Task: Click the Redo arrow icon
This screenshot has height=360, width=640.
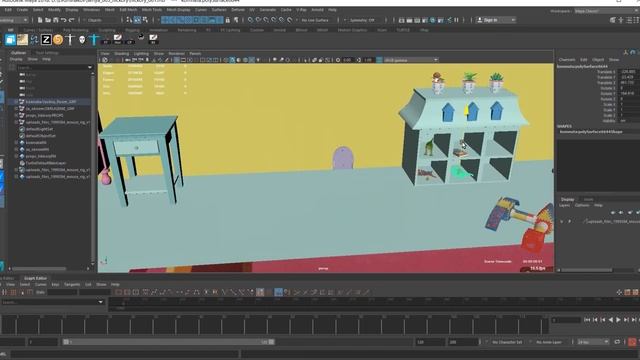Action: click(x=71, y=20)
